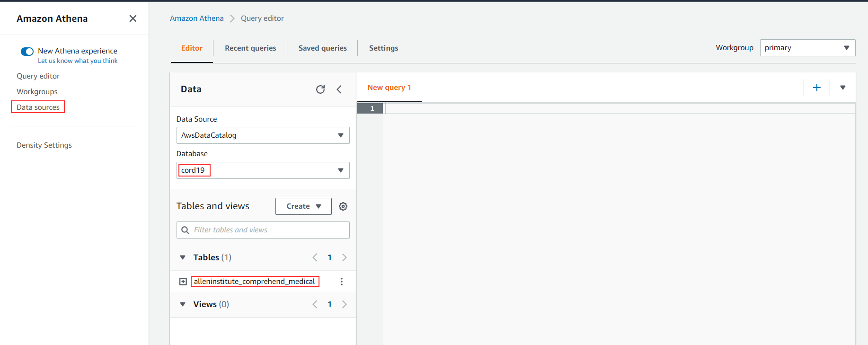Viewport: 868px width, 345px height.
Task: Switch to the Editor tab
Action: [192, 48]
